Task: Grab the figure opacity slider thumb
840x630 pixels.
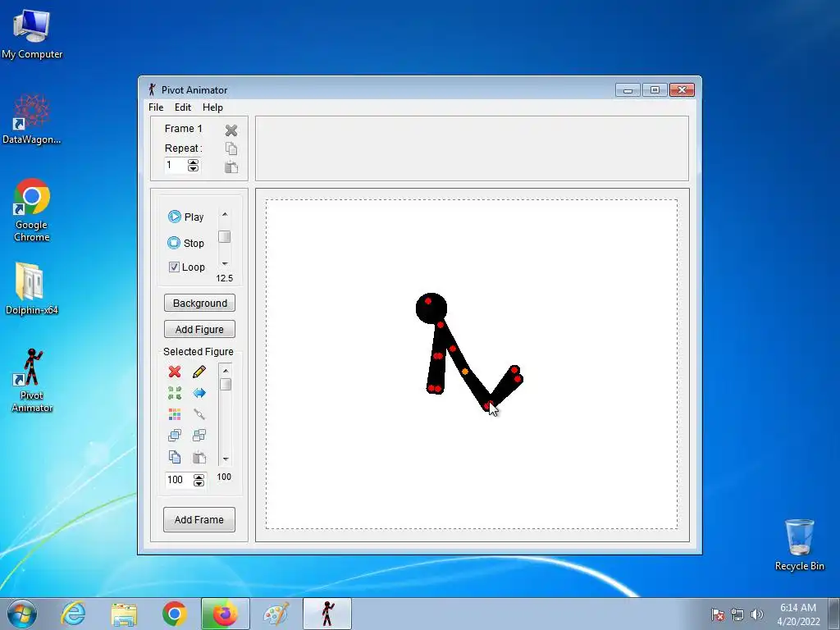Action: 226,385
